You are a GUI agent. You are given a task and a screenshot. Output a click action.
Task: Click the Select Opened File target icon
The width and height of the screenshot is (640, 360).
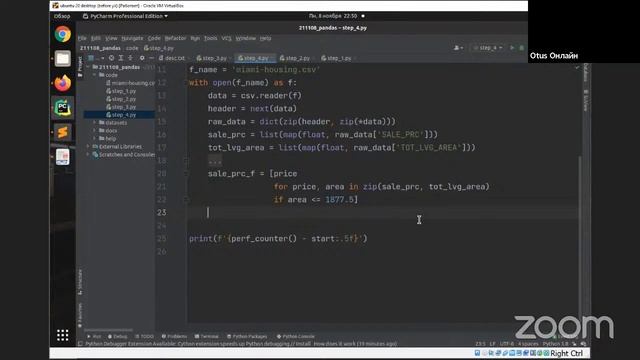[x=111, y=58]
